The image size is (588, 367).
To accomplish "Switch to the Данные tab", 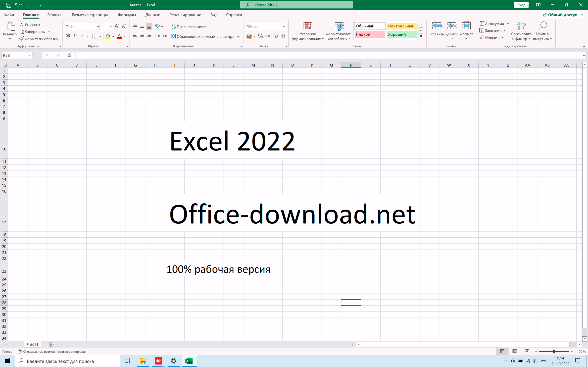I will pos(152,15).
